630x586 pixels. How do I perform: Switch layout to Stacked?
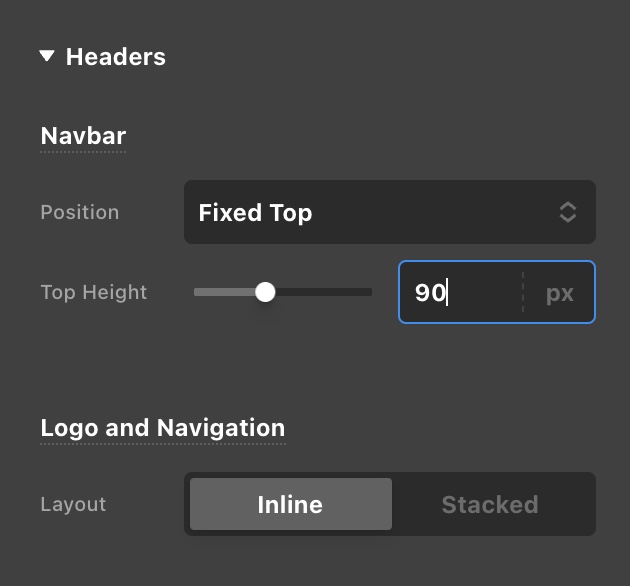[490, 504]
